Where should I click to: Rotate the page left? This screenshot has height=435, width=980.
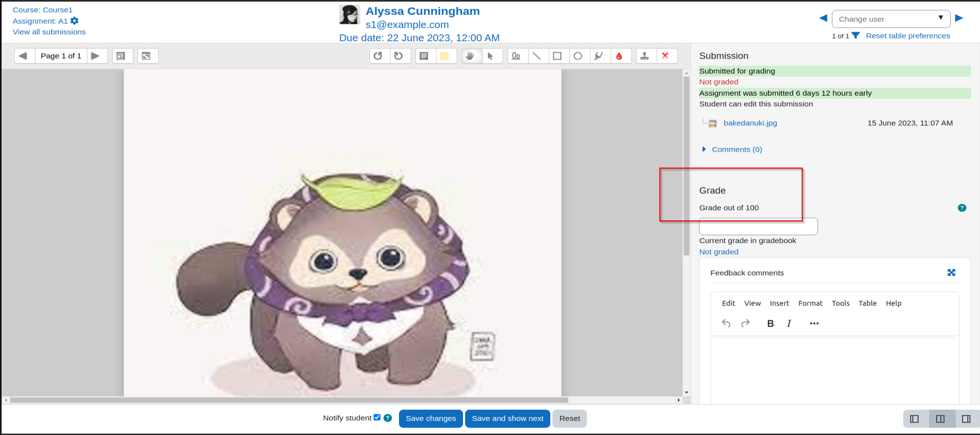point(378,56)
